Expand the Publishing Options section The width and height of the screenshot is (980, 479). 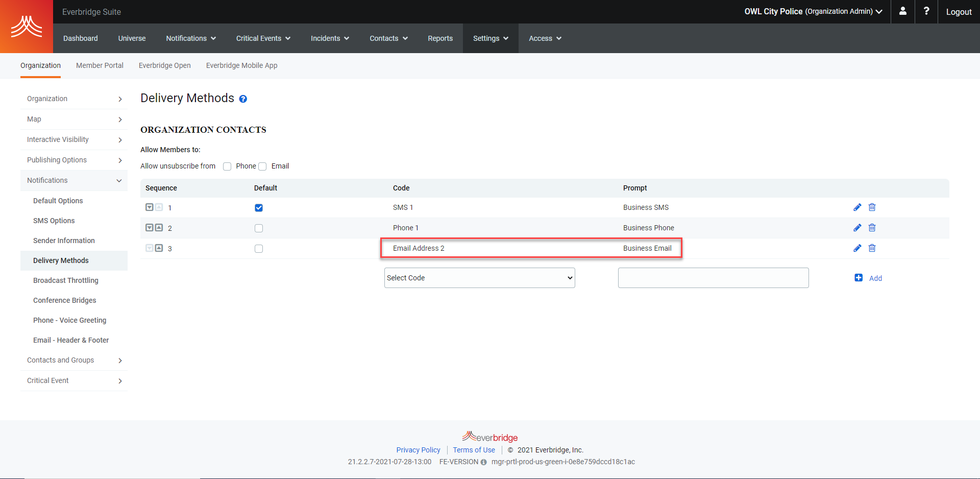(x=74, y=160)
